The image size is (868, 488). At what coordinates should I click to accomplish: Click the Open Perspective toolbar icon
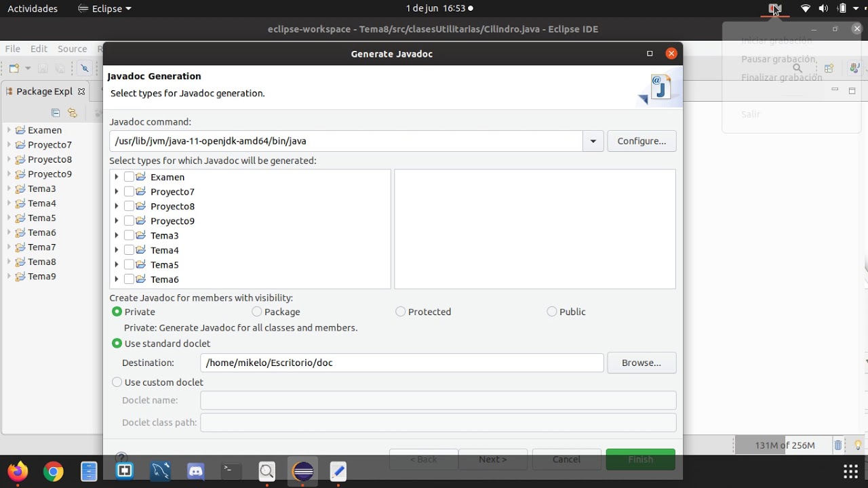(829, 68)
